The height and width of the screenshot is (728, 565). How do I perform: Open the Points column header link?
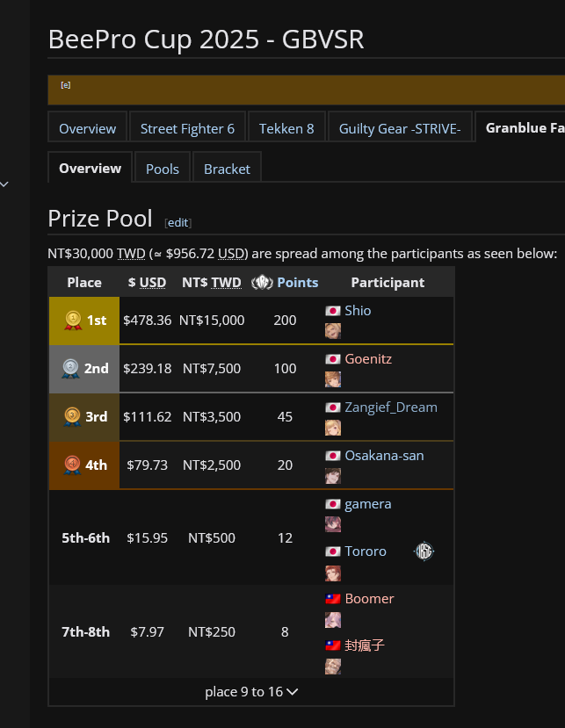(297, 282)
